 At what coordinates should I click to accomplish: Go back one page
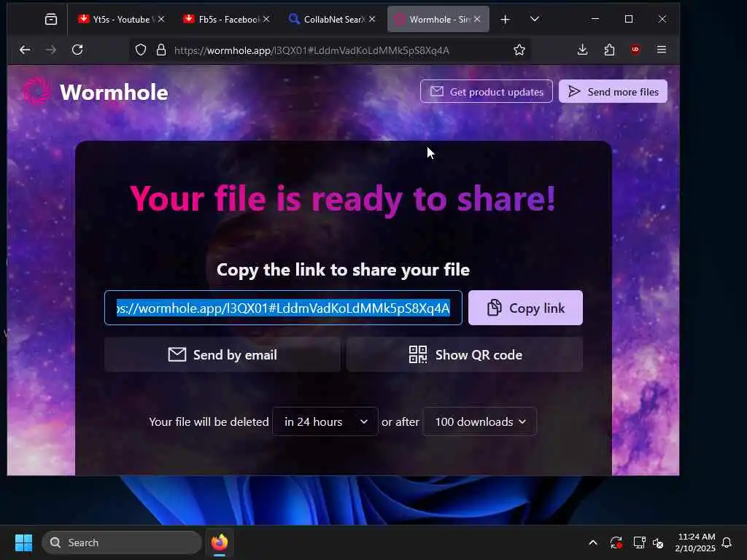click(x=25, y=50)
